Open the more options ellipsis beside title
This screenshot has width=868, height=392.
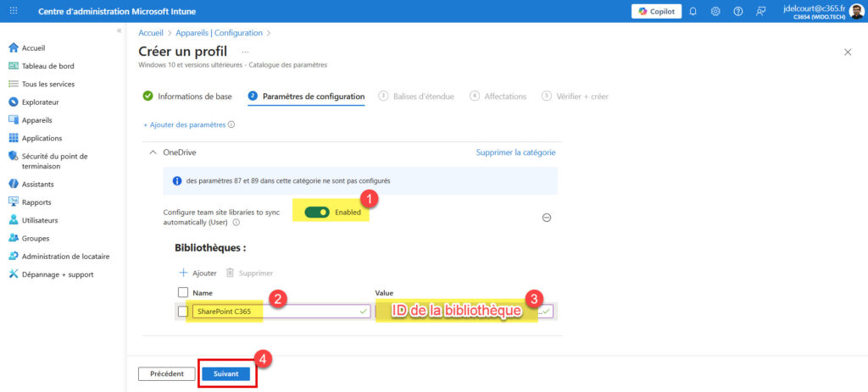click(x=246, y=52)
